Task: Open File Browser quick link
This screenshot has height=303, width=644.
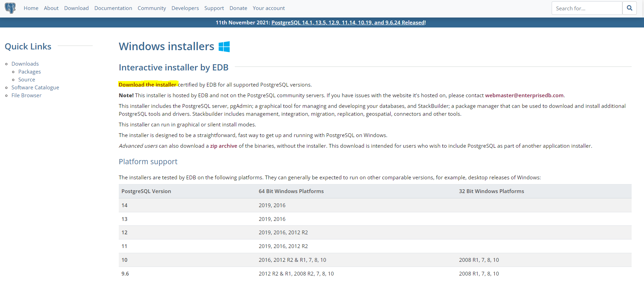Action: pos(26,95)
